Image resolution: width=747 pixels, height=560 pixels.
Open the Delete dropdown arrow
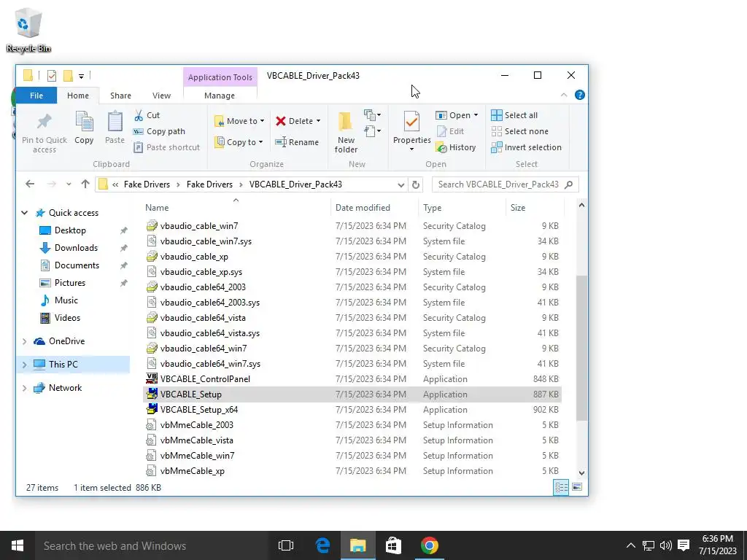point(318,121)
